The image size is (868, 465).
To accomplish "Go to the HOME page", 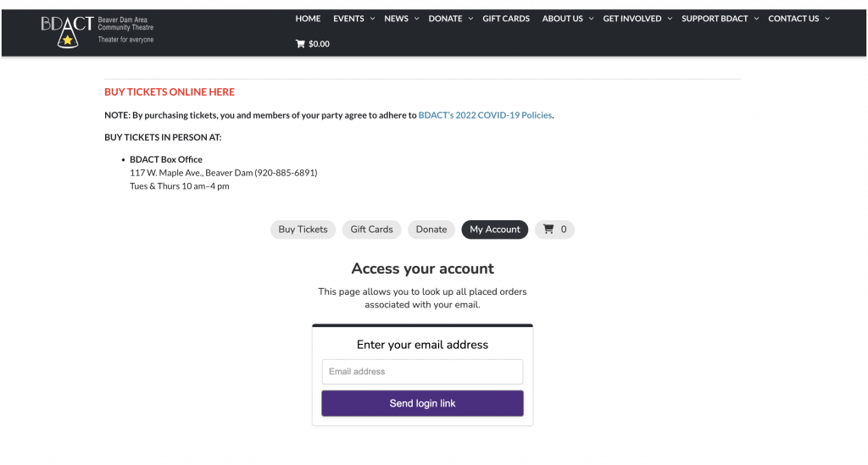I will tap(308, 19).
